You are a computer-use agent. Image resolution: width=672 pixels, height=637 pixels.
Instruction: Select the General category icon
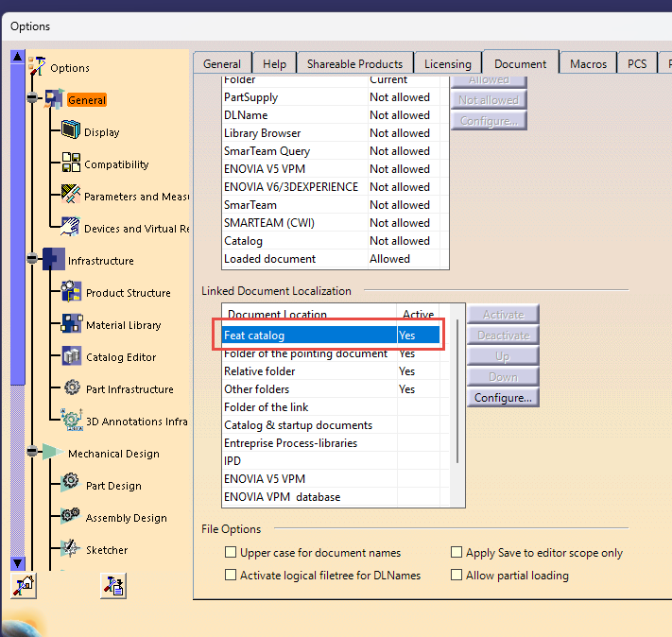point(55,99)
